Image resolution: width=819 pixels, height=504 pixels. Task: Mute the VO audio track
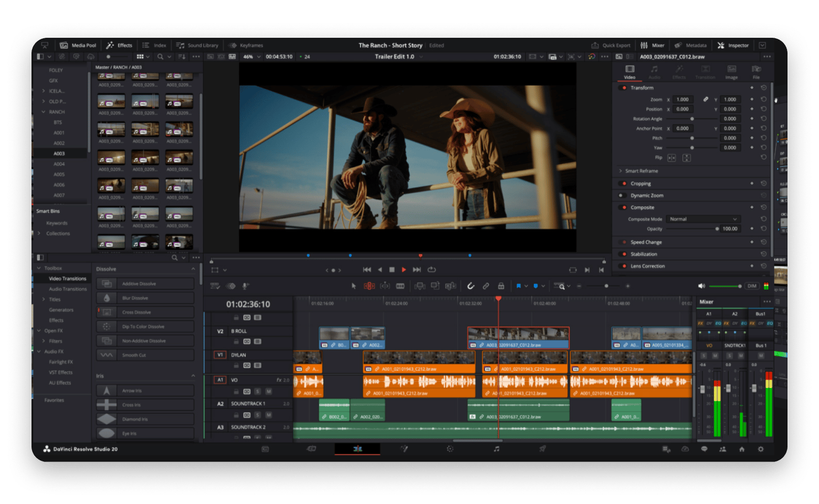(x=268, y=391)
